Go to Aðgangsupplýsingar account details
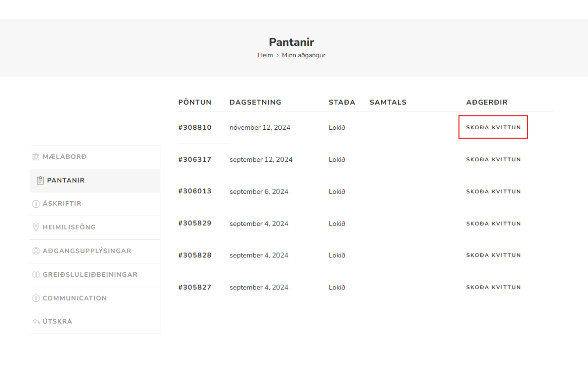 87,251
